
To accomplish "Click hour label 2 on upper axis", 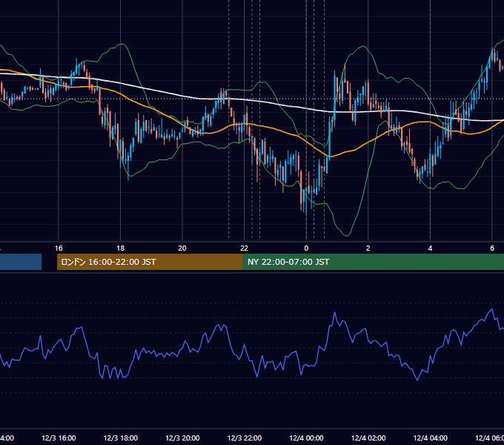I will click(368, 248).
